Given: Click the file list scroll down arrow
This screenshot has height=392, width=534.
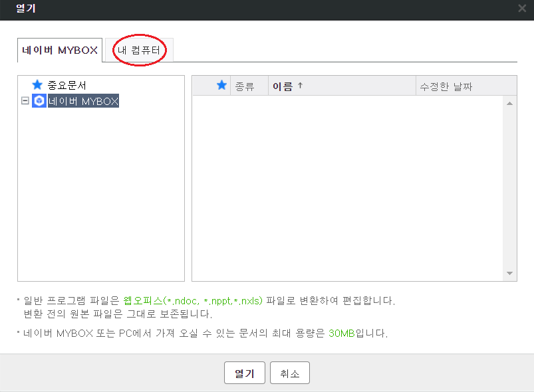Looking at the screenshot, I should pos(510,273).
